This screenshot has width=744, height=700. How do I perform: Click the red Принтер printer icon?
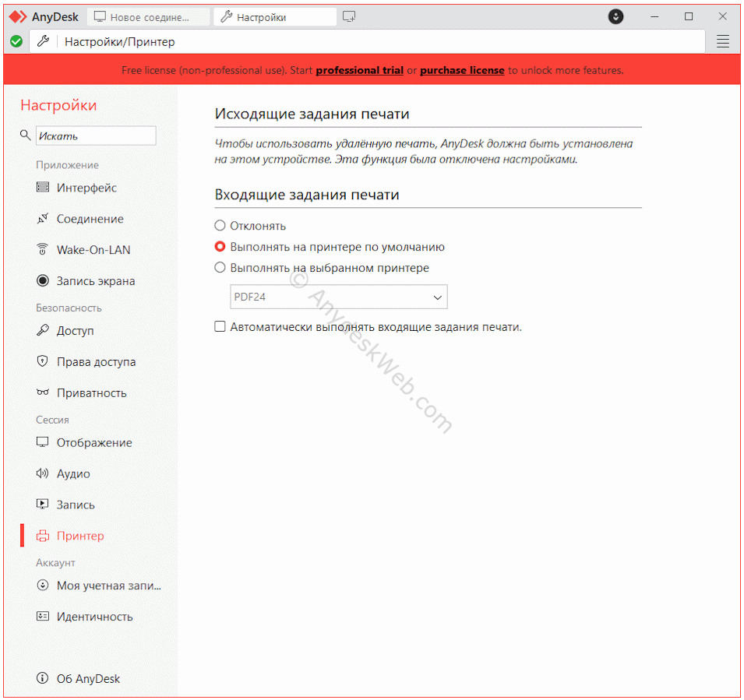coord(43,536)
